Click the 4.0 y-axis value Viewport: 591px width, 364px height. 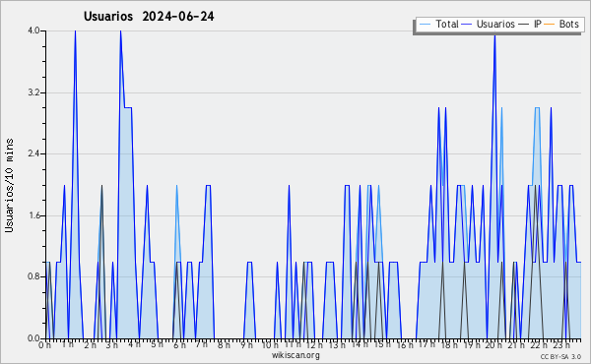click(33, 30)
